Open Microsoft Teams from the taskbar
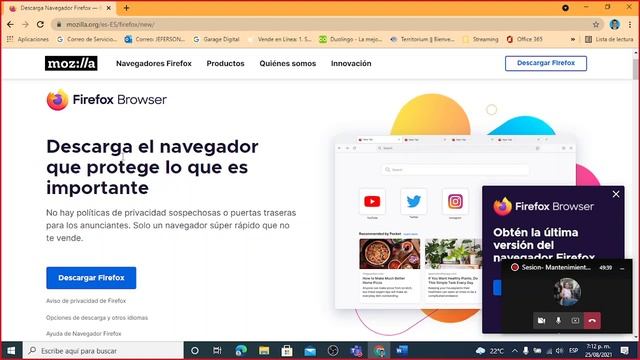 (x=356, y=351)
